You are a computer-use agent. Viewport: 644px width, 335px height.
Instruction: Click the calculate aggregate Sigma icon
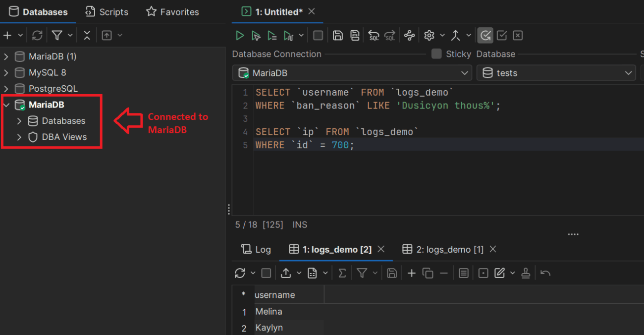(342, 273)
